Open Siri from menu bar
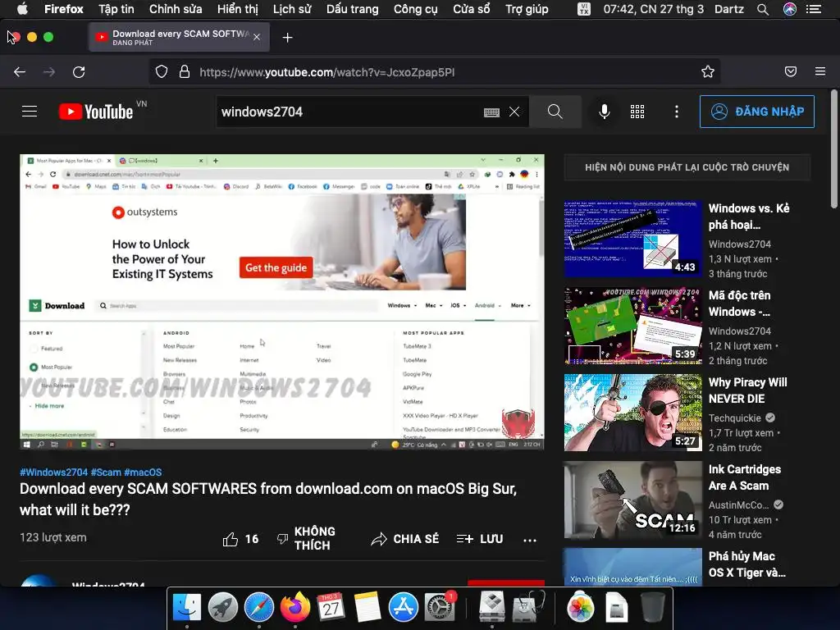Image resolution: width=840 pixels, height=630 pixels. [x=790, y=9]
